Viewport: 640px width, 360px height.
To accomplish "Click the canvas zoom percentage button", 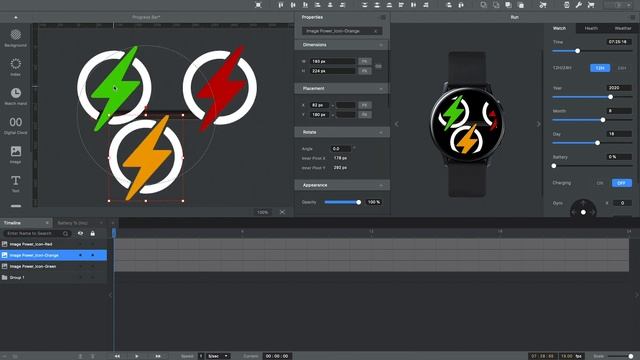I will tap(262, 212).
